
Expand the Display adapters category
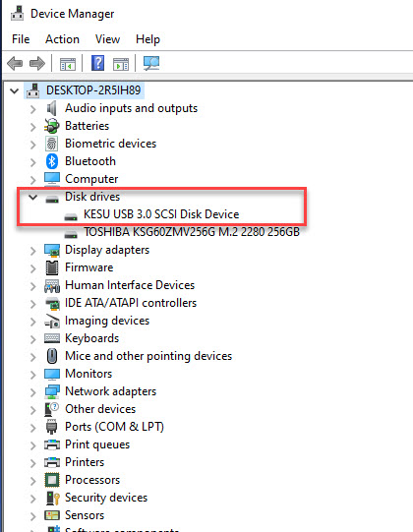tap(32, 251)
